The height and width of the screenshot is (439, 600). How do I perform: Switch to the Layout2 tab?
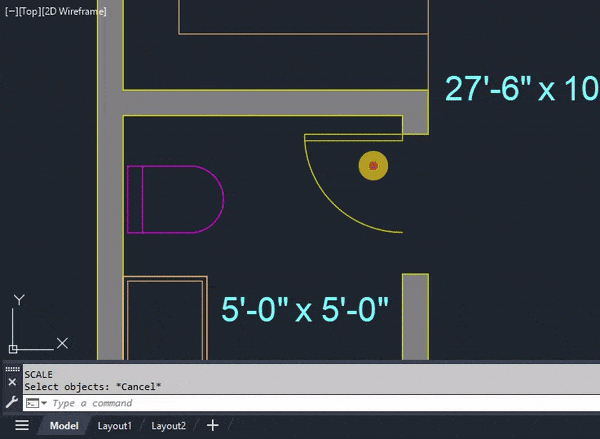[x=168, y=426]
